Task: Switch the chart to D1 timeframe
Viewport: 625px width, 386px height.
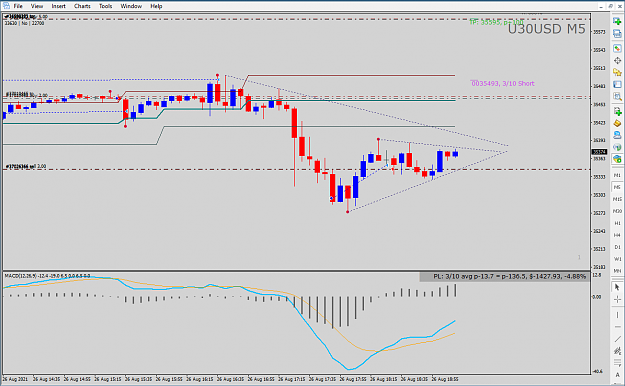Action: 617,247
